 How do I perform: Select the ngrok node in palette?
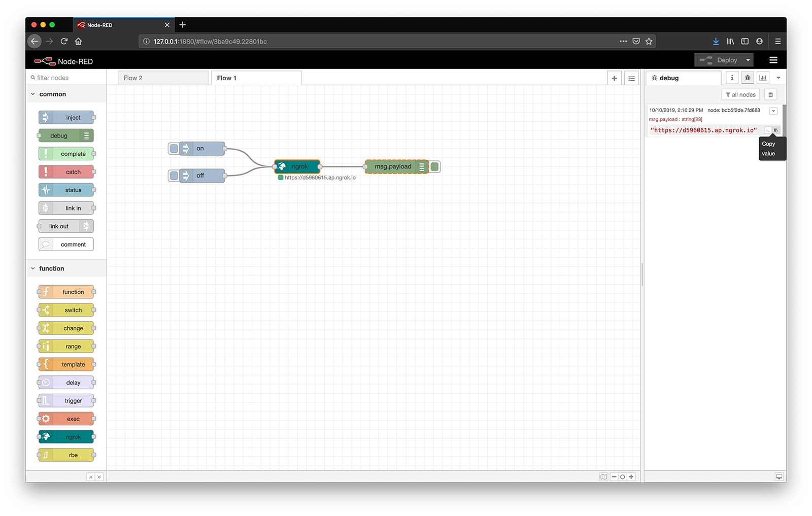click(66, 437)
